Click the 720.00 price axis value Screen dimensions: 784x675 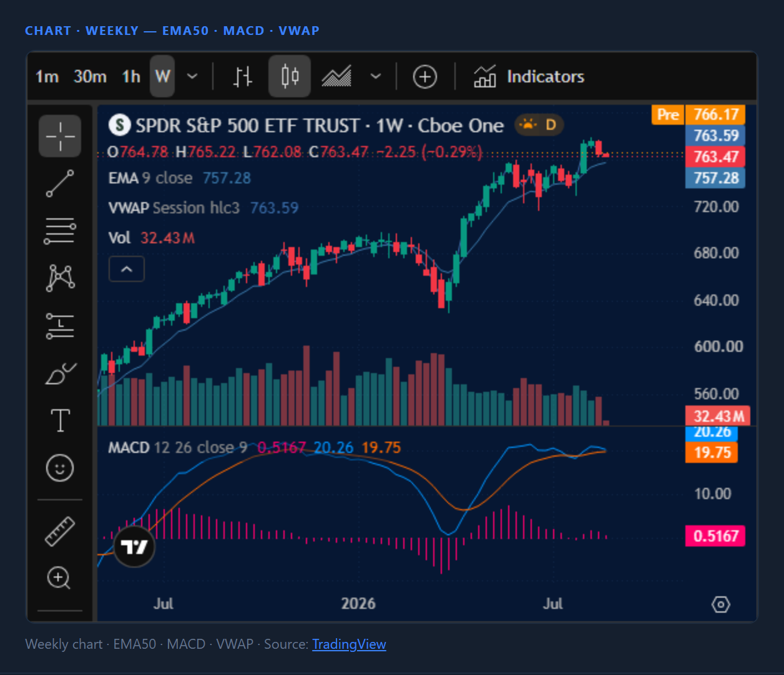coord(716,206)
